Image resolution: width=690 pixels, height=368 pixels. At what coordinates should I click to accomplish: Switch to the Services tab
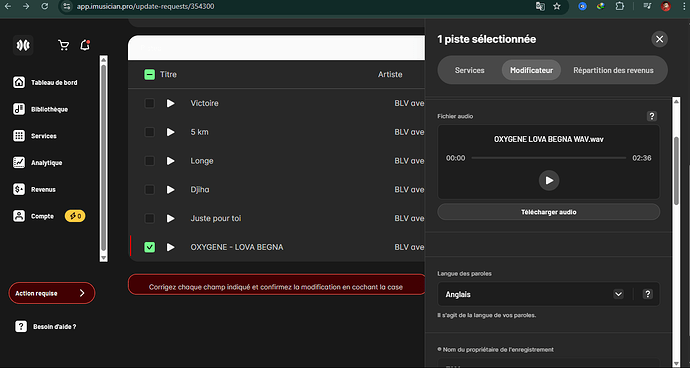[x=470, y=70]
